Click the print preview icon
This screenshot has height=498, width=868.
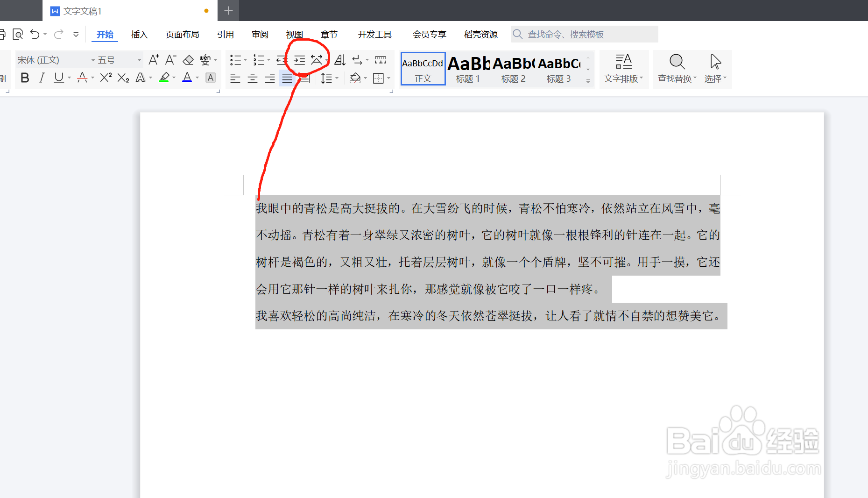(x=18, y=34)
